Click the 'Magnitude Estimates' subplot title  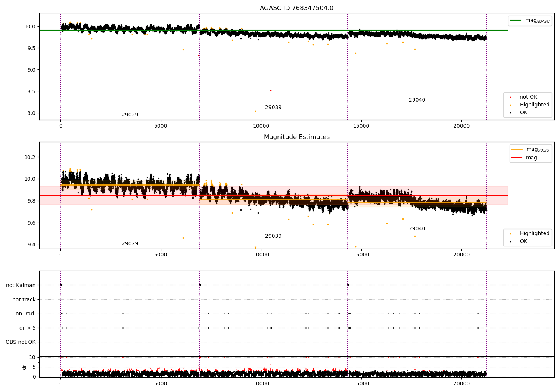(296, 137)
